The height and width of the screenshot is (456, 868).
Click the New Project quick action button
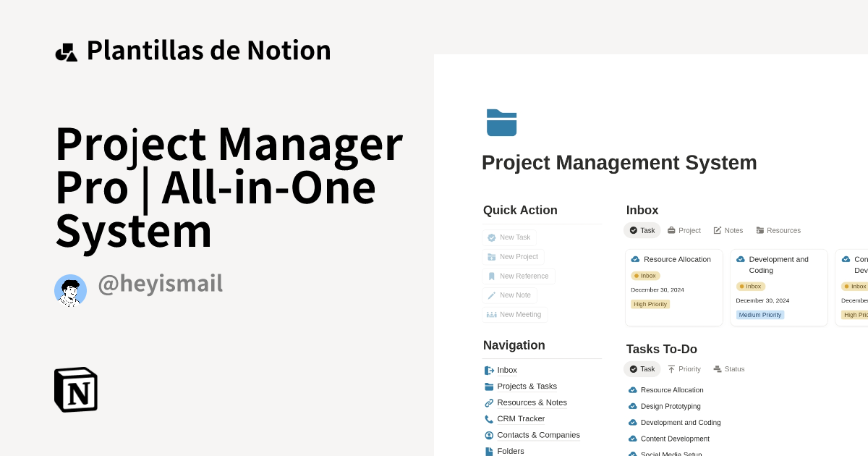(513, 257)
